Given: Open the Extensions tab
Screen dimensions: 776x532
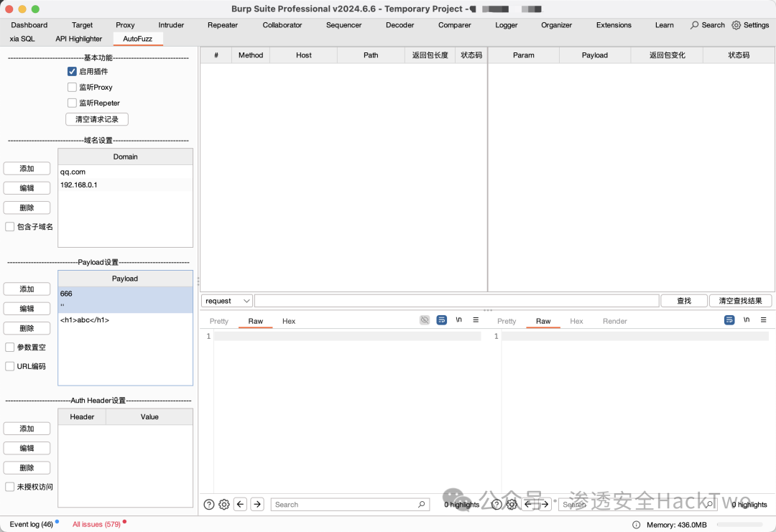Looking at the screenshot, I should click(614, 24).
